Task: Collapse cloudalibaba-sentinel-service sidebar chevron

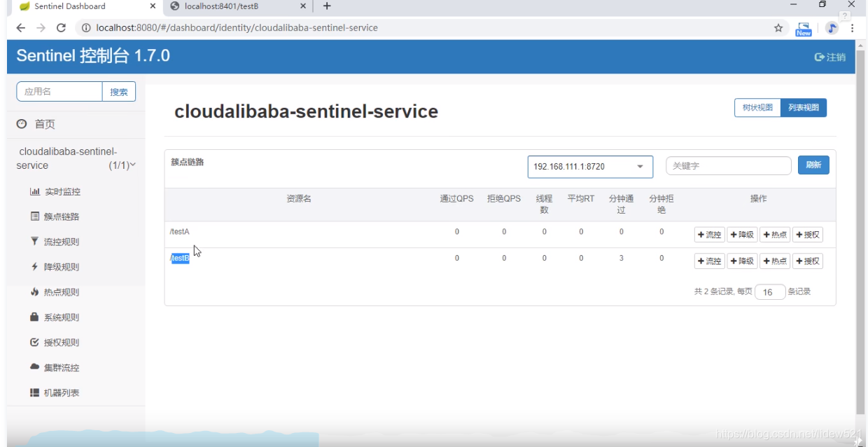Action: pyautogui.click(x=132, y=165)
